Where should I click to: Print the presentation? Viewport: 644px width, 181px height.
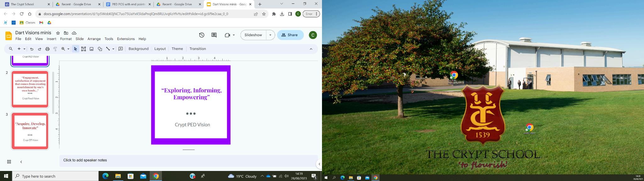[47, 49]
